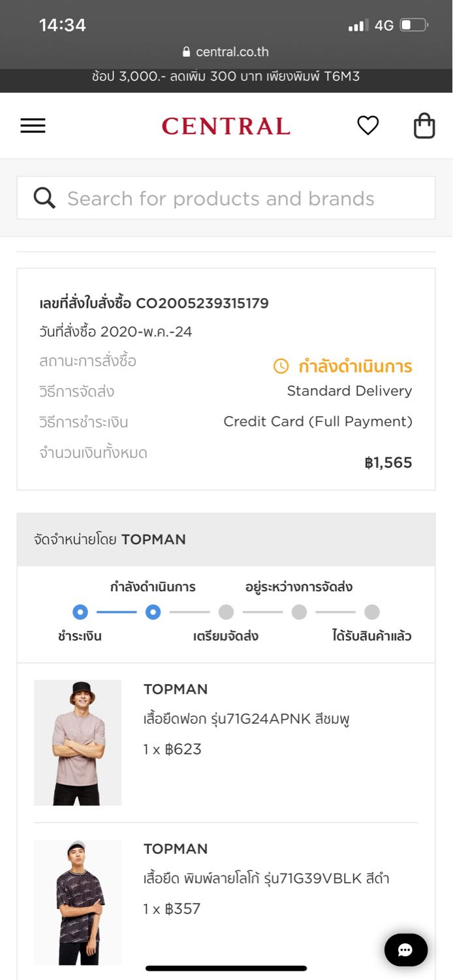Viewport: 453px width, 980px height.
Task: Open the hamburger menu
Action: (33, 125)
